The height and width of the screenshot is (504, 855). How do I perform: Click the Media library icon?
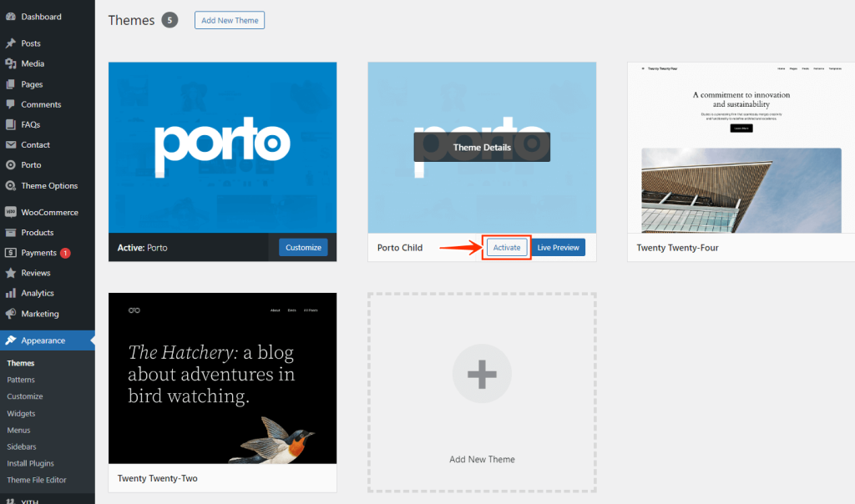tap(10, 63)
